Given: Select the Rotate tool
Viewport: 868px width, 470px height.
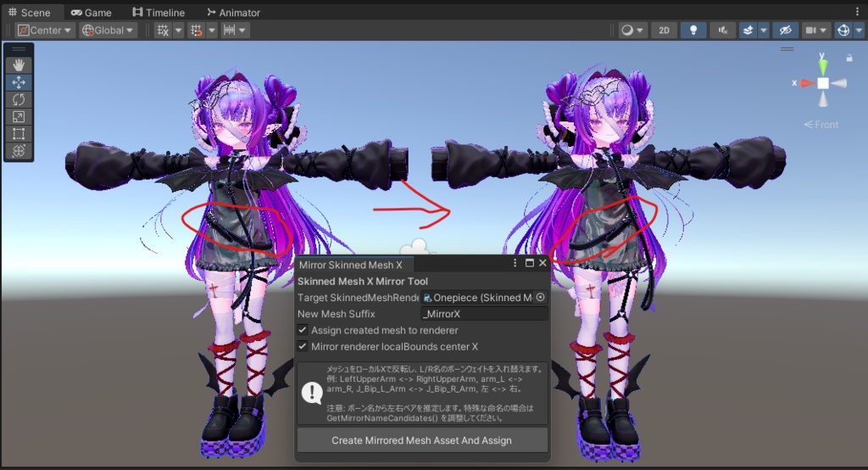Looking at the screenshot, I should click(19, 100).
